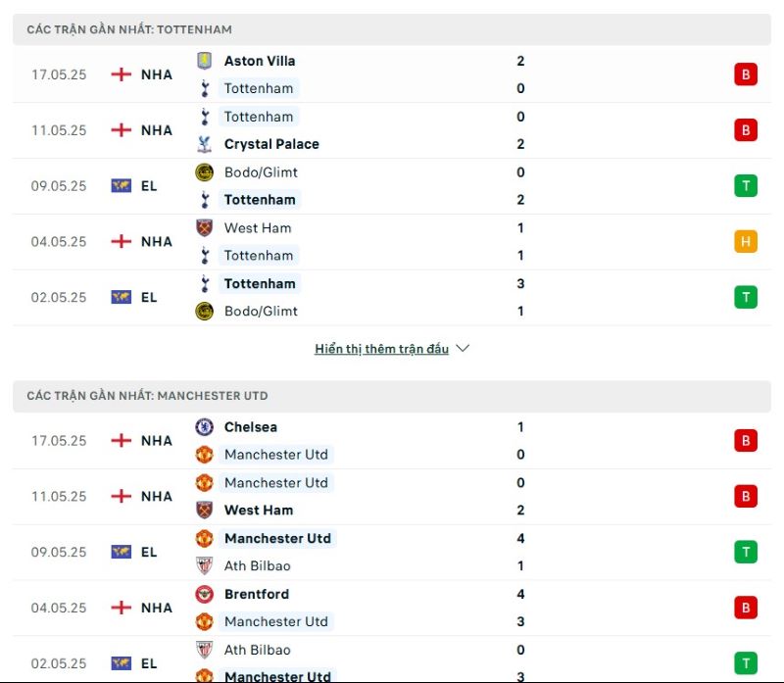Click the Crystal Palace club crest
This screenshot has width=784, height=683.
(x=204, y=144)
